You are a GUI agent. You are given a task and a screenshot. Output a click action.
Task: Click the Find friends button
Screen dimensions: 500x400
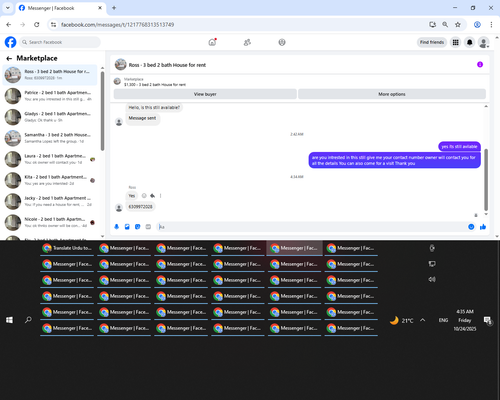(432, 42)
